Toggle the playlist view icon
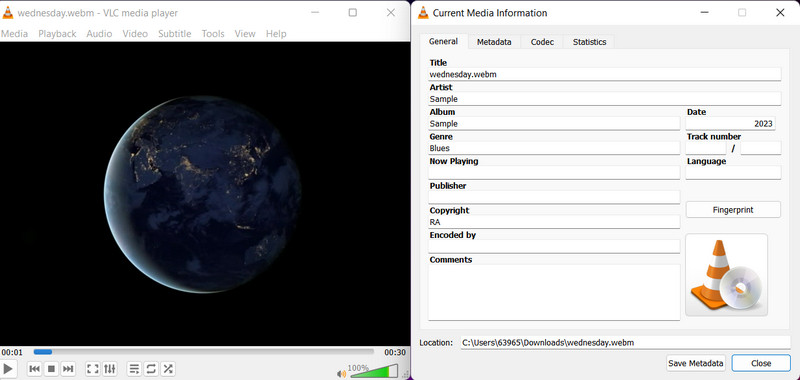 (134, 368)
